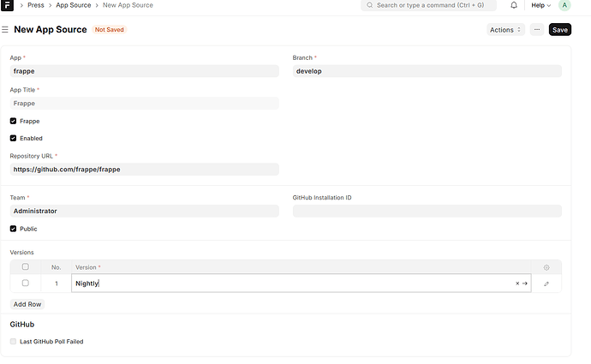The width and height of the screenshot is (591, 364).
Task: Click the Not Saved status indicator
Action: 110,29
